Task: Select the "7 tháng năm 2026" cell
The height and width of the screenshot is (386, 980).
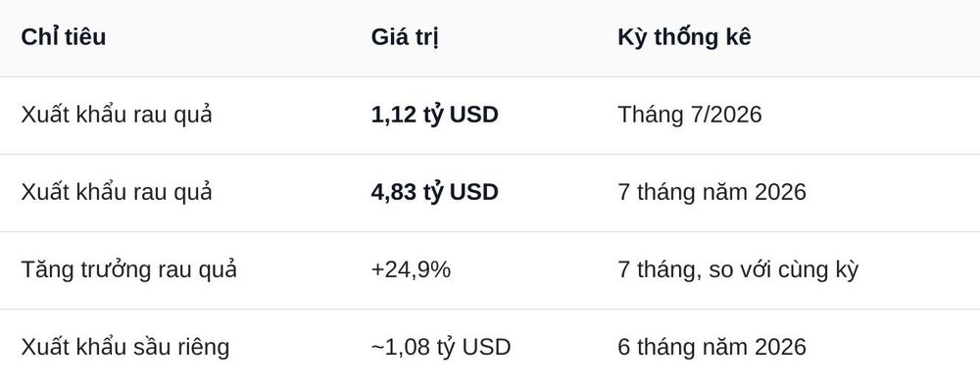Action: click(711, 192)
